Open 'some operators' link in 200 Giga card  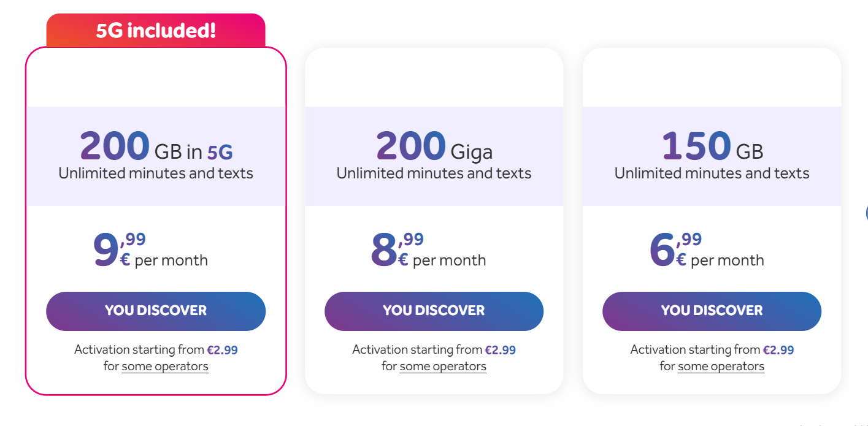click(443, 367)
